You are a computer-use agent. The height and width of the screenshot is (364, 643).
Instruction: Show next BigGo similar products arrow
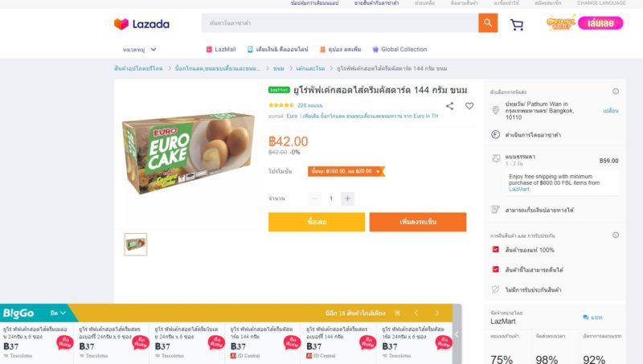click(437, 313)
